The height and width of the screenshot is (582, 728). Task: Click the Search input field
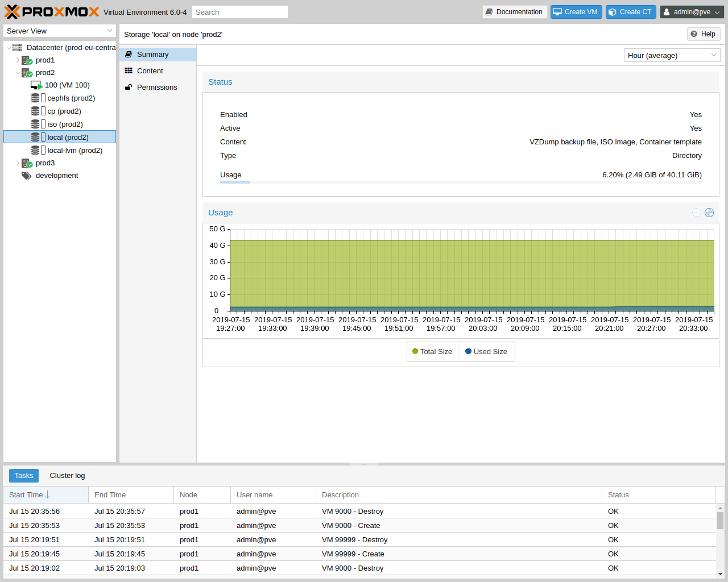pos(239,12)
